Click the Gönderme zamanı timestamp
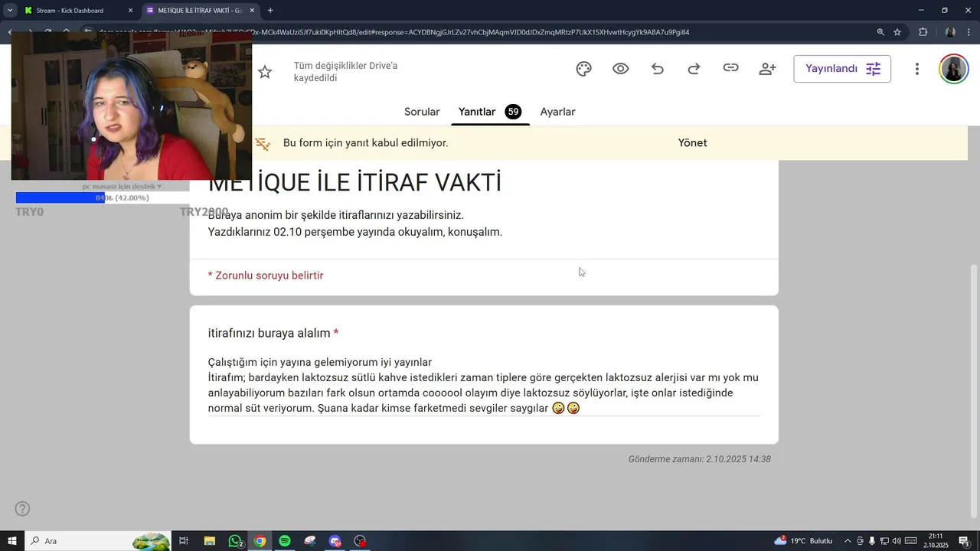 (x=699, y=459)
